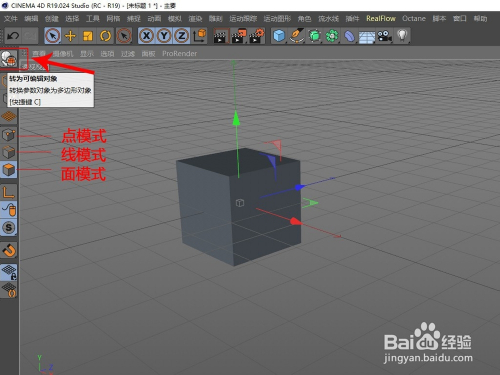The width and height of the screenshot is (500, 375).
Task: Open Render Settings gear clapperboard
Action: [x=256, y=36]
